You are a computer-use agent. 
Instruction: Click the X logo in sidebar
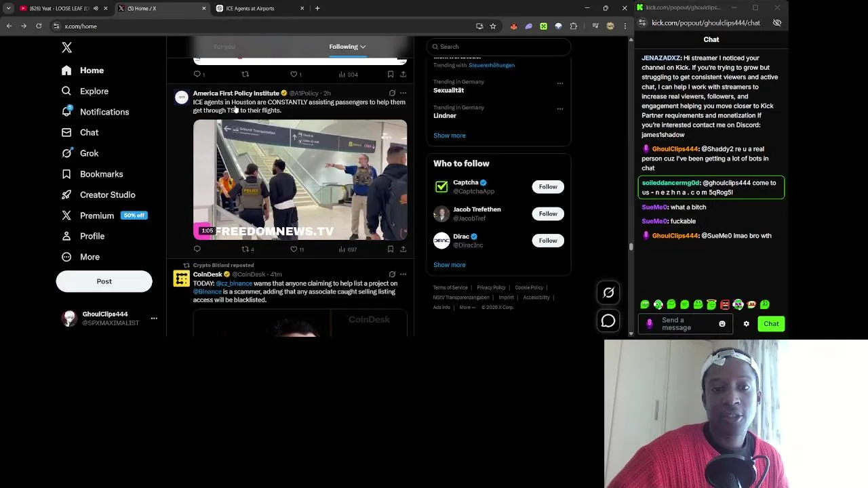pyautogui.click(x=66, y=47)
